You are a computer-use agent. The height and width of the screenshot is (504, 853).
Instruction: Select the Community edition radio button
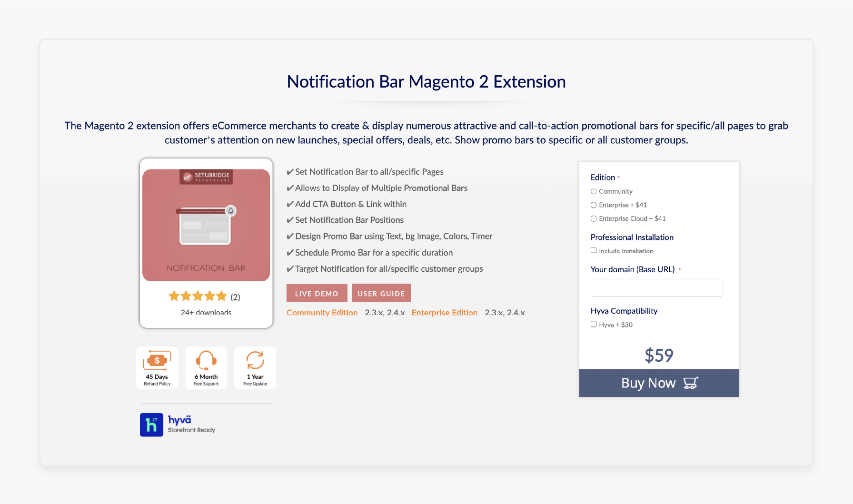[x=594, y=191]
